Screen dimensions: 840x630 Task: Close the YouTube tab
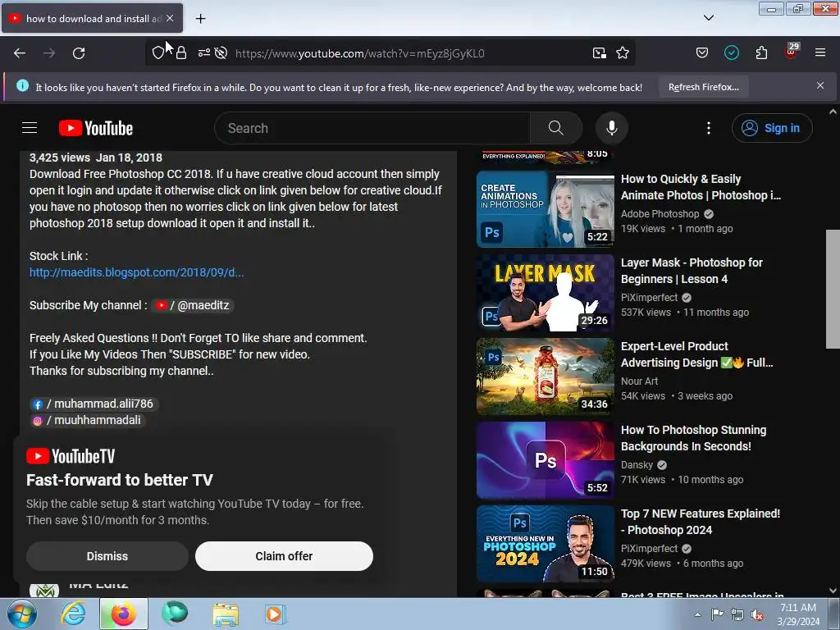pyautogui.click(x=170, y=18)
